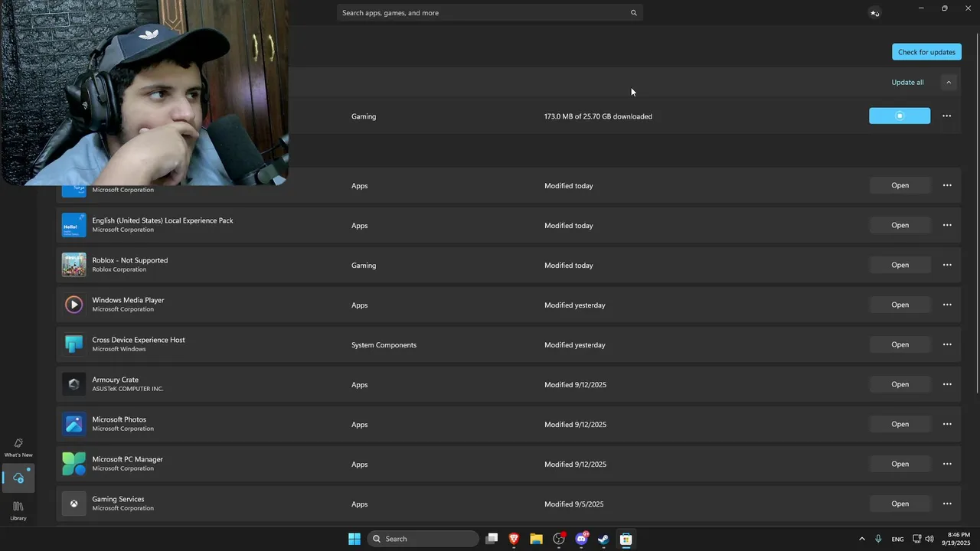Click the taskbar Search box
Image resolution: width=980 pixels, height=551 pixels.
point(423,539)
